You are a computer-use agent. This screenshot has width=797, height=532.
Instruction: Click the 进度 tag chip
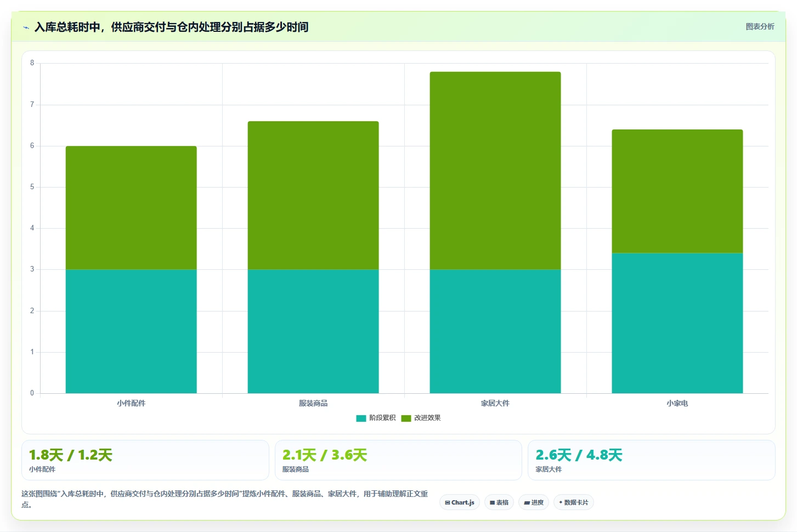point(534,502)
